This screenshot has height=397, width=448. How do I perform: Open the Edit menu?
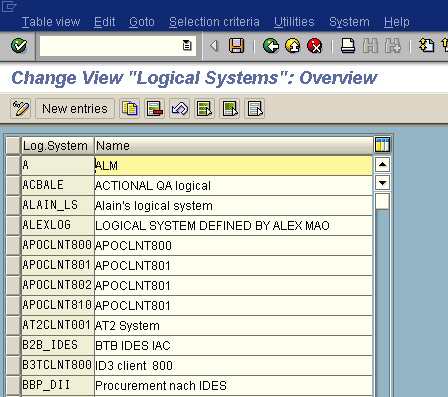105,22
